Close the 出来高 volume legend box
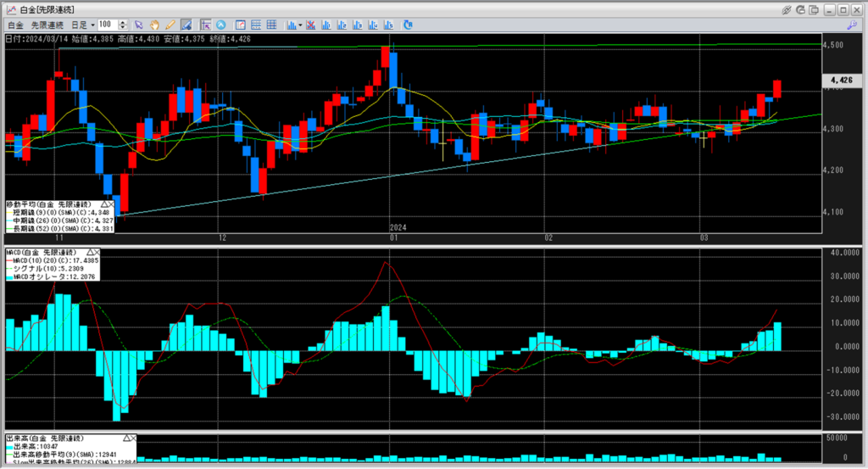This screenshot has width=868, height=469. [x=133, y=438]
